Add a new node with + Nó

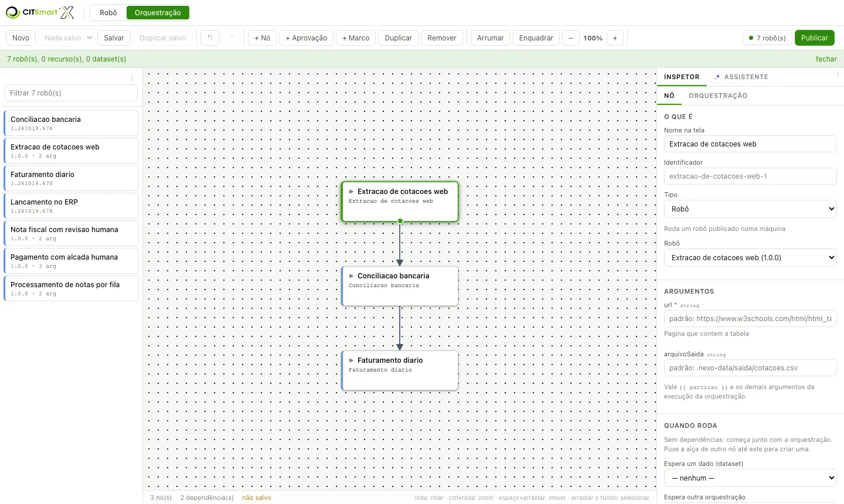tap(262, 38)
